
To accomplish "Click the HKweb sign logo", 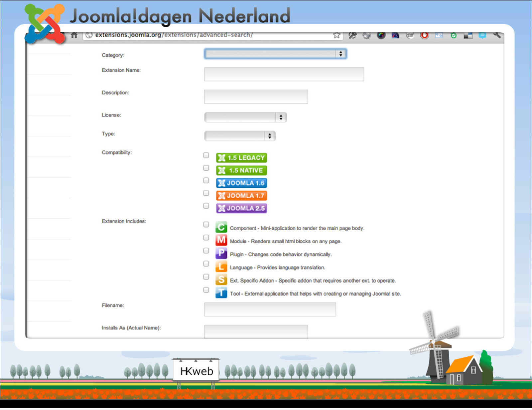I will 196,371.
